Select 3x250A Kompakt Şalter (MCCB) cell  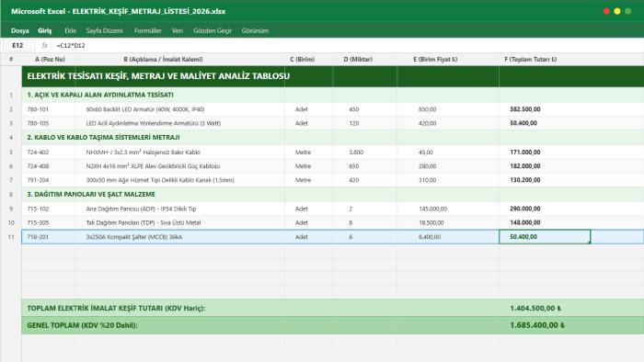[x=134, y=237]
